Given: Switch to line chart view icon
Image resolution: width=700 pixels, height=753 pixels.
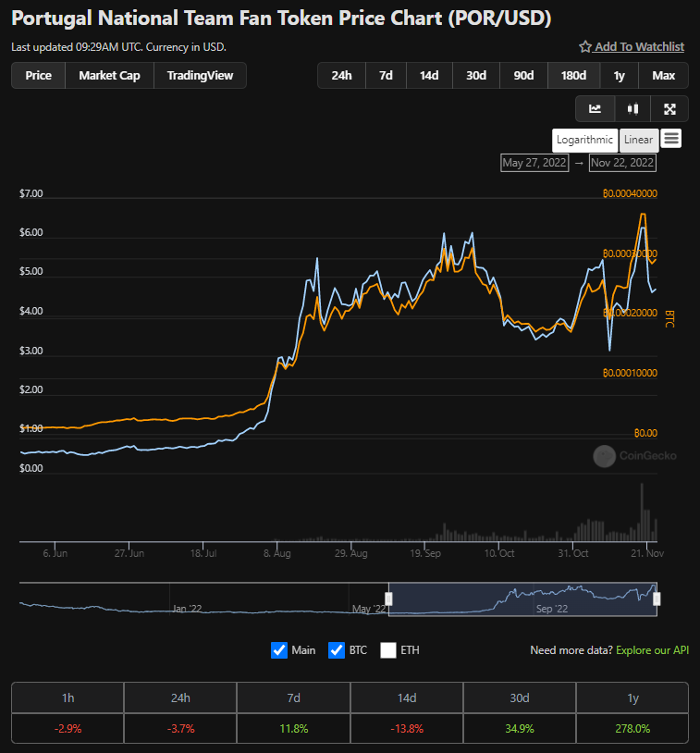Looking at the screenshot, I should pyautogui.click(x=595, y=109).
